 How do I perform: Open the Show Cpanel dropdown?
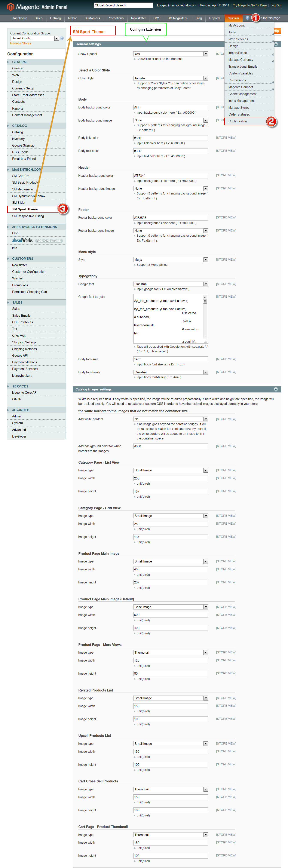[x=171, y=54]
